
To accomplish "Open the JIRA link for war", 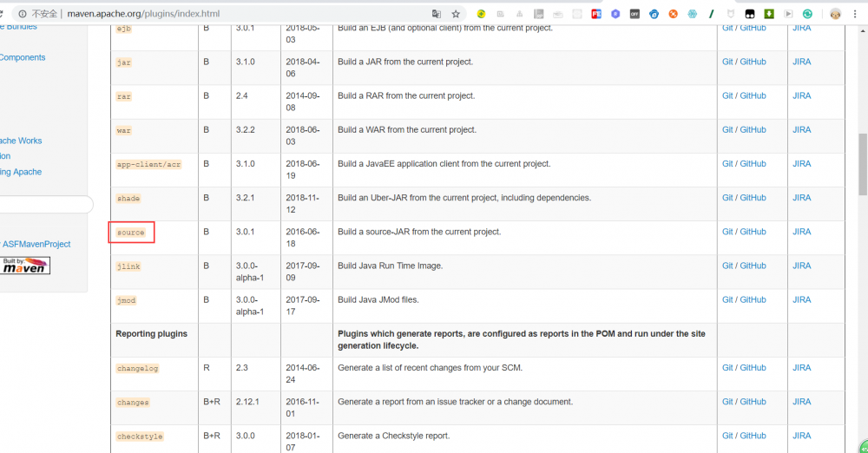I will (x=801, y=129).
